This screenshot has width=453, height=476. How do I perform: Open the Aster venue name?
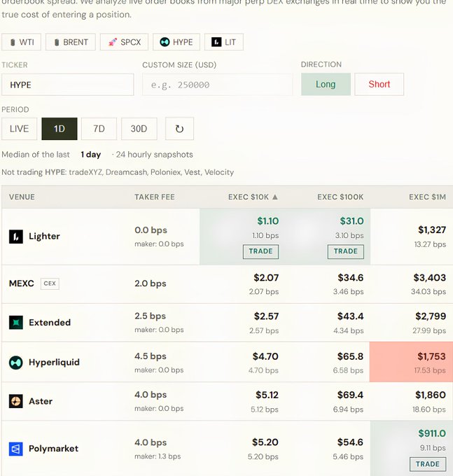(x=41, y=401)
